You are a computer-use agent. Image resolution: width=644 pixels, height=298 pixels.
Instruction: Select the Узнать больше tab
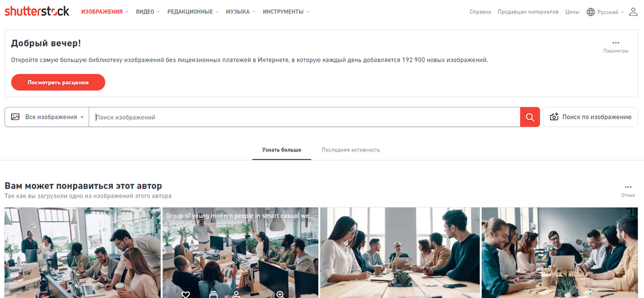click(x=282, y=150)
